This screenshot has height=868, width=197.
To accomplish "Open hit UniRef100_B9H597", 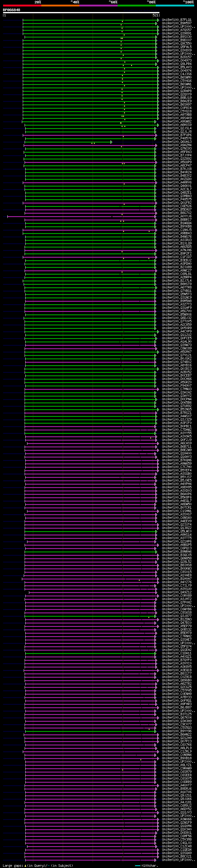I will click(177, 23).
